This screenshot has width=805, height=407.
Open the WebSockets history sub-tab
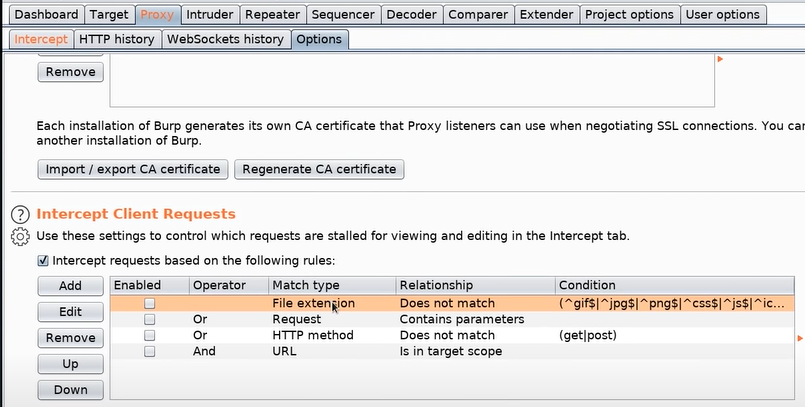[x=225, y=39]
